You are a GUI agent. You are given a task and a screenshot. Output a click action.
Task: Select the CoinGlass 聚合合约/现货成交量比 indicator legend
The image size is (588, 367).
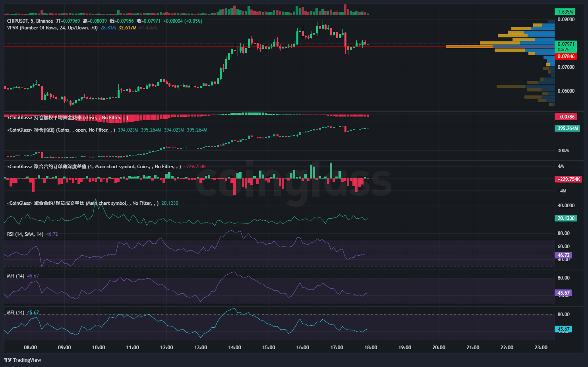click(83, 203)
